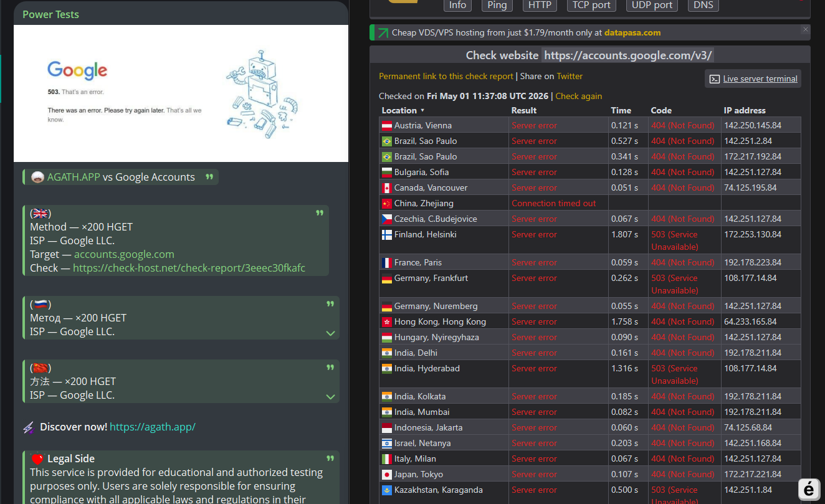Sort table by Location column header

[403, 110]
